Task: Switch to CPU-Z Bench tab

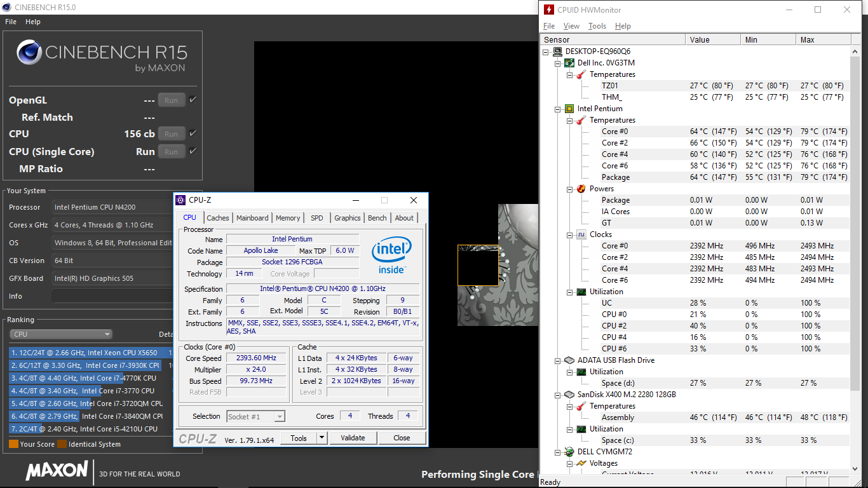Action: [377, 218]
